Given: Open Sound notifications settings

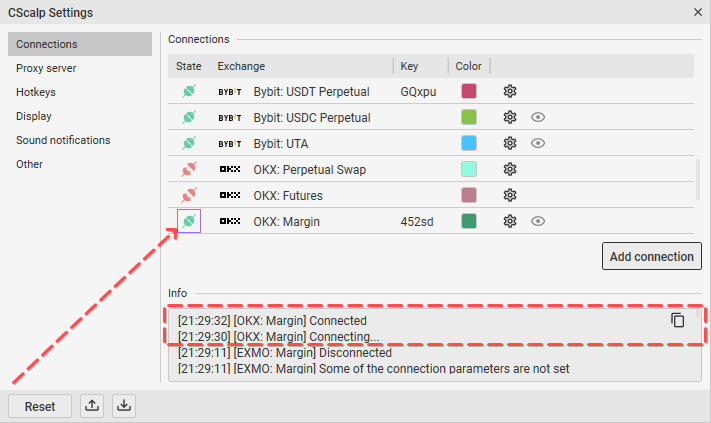Looking at the screenshot, I should 63,140.
